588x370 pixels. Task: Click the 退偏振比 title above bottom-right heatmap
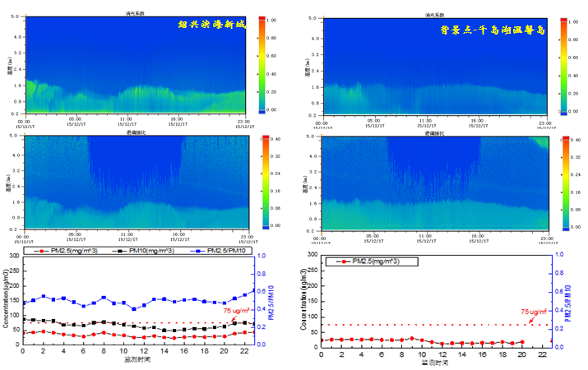click(435, 132)
